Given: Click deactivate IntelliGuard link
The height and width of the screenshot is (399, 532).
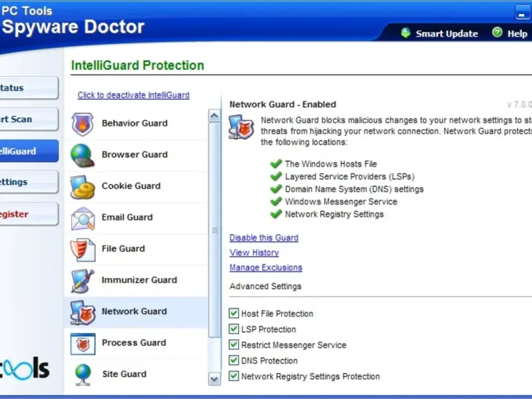Looking at the screenshot, I should coord(134,95).
